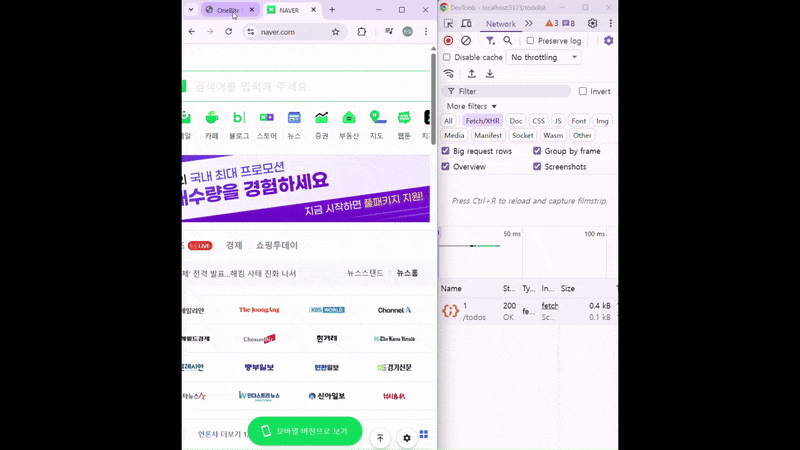
Task: Select the All request type filter
Action: 448,121
